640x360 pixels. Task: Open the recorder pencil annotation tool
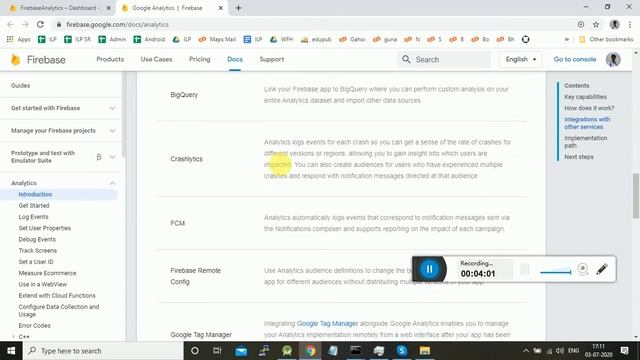pyautogui.click(x=602, y=269)
